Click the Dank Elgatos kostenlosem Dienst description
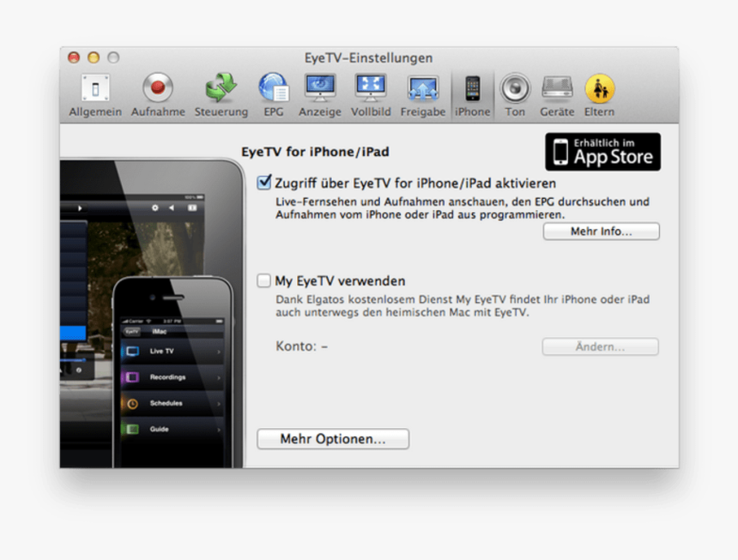 point(463,305)
